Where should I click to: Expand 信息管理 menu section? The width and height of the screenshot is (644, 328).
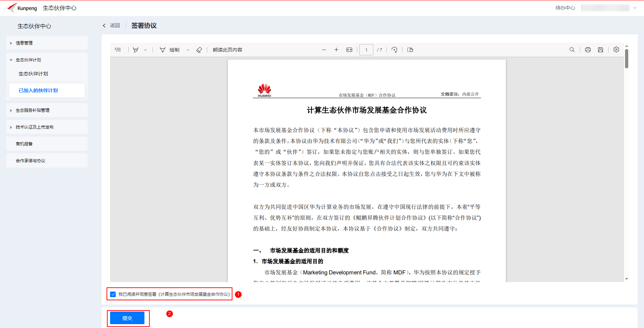(x=47, y=43)
